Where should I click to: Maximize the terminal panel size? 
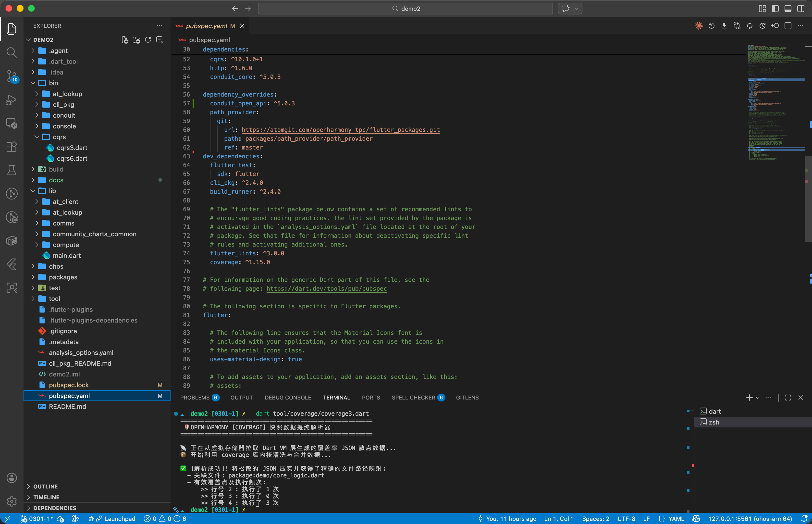[x=788, y=398]
